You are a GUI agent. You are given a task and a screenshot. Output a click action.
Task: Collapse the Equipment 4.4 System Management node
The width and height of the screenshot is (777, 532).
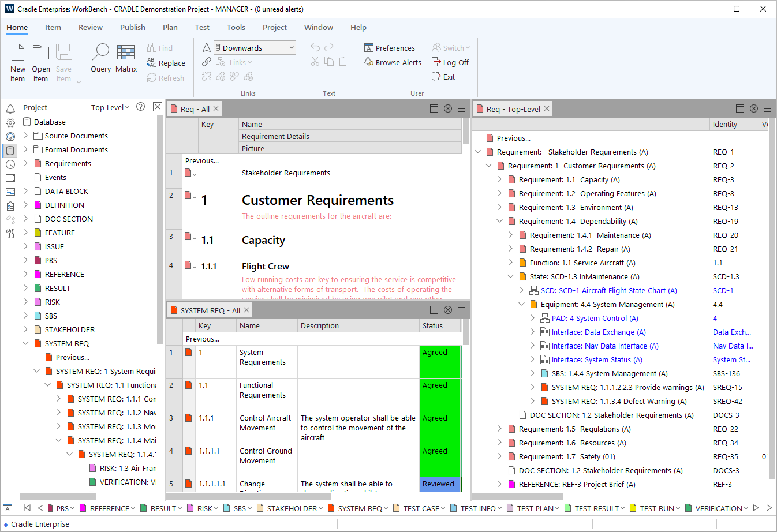(522, 304)
